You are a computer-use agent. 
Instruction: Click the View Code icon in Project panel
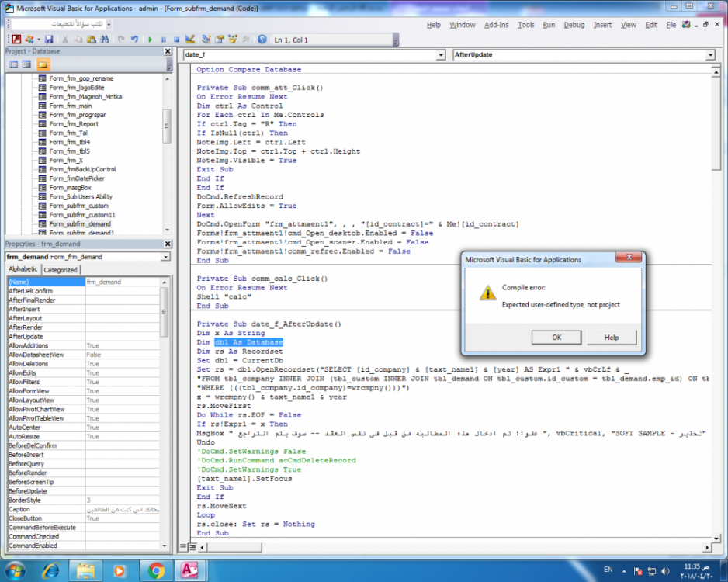[x=14, y=64]
